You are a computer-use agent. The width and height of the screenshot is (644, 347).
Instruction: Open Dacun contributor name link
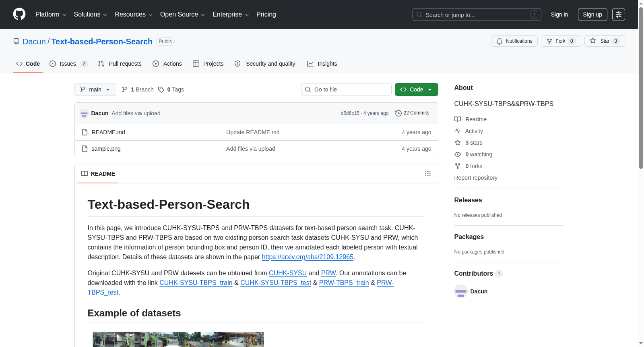pos(479,291)
